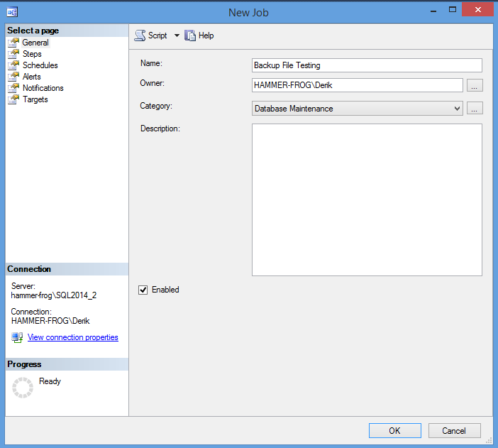Click the Steps page icon

click(x=13, y=54)
